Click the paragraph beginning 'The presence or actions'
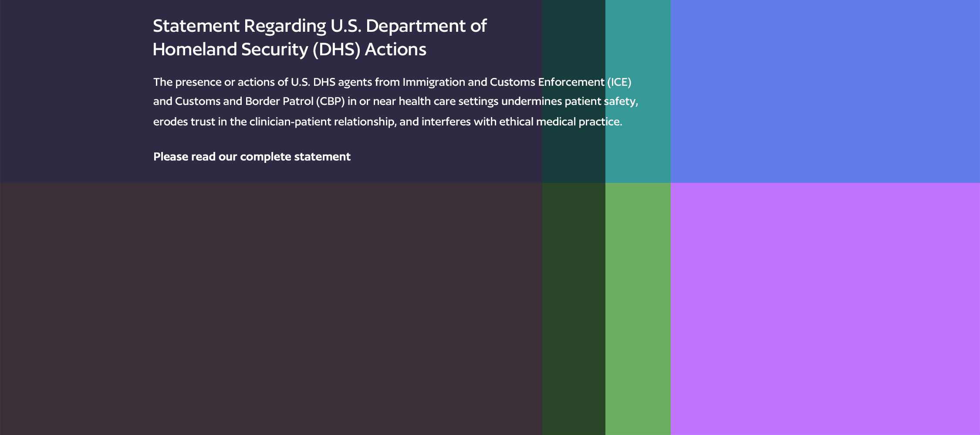The width and height of the screenshot is (980, 435). [x=395, y=101]
